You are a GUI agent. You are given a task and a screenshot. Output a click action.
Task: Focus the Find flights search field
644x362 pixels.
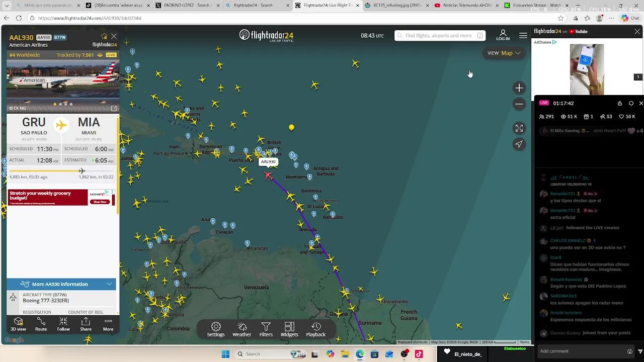click(x=440, y=36)
